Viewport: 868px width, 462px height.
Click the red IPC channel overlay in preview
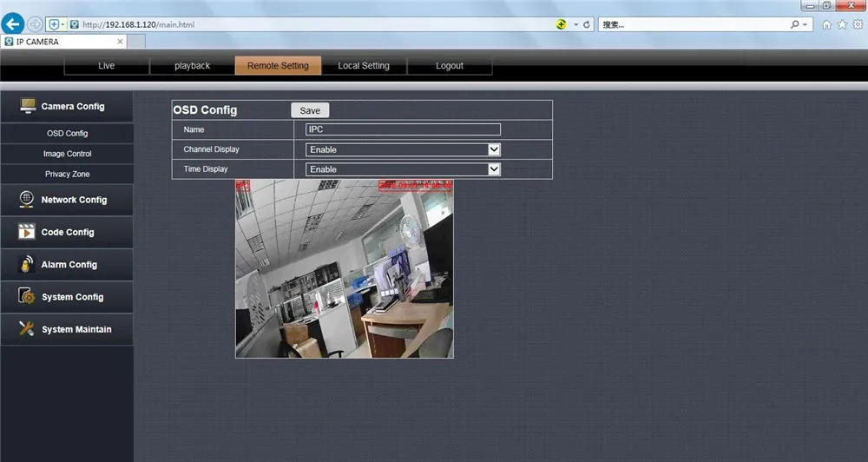pyautogui.click(x=242, y=186)
